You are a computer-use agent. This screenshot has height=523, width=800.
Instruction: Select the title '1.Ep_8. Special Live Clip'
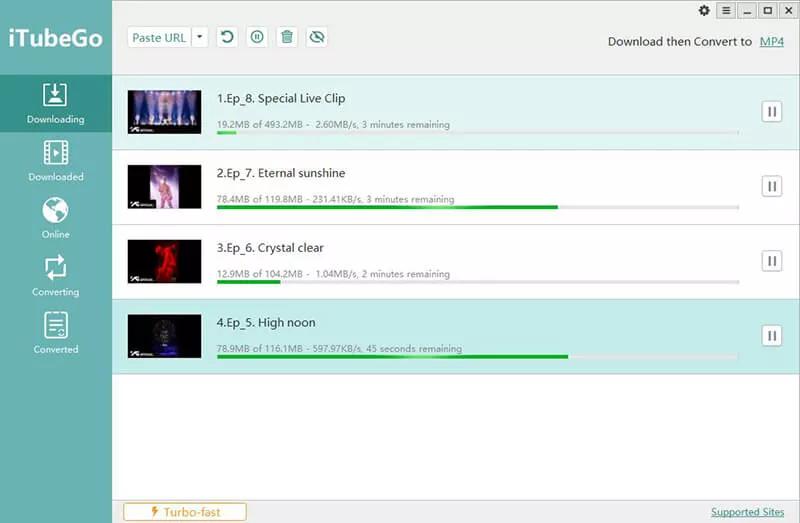[281, 98]
